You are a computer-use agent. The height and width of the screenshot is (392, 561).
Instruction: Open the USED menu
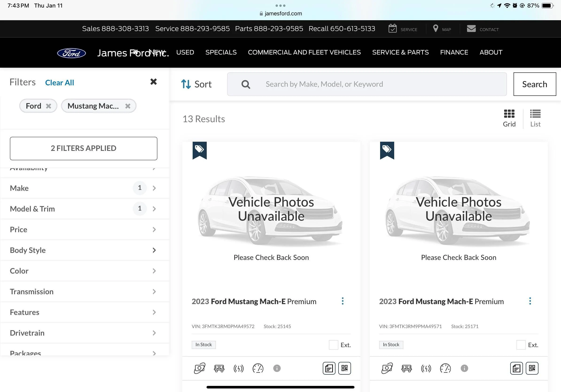[x=185, y=52]
